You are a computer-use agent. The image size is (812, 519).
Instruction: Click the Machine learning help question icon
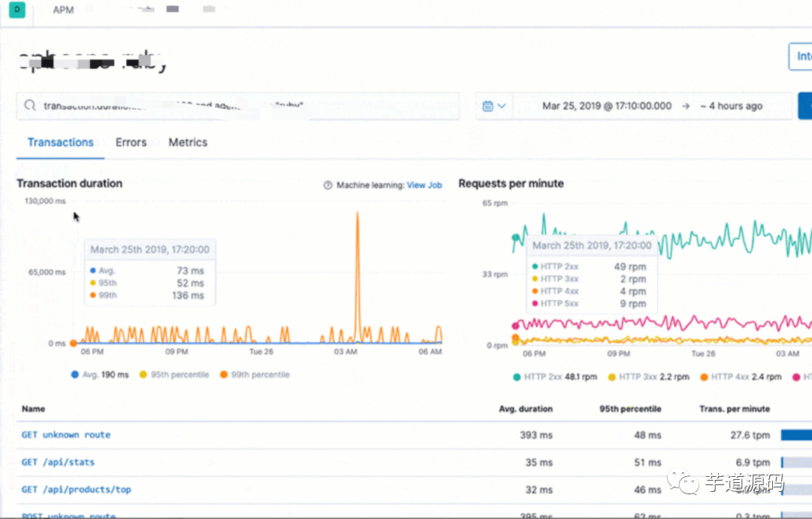click(x=328, y=185)
